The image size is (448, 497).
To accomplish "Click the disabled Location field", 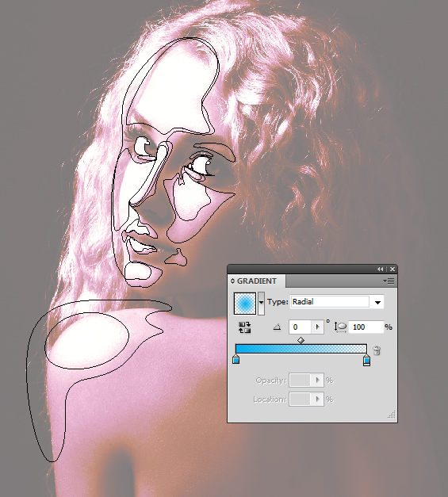I will [x=300, y=399].
